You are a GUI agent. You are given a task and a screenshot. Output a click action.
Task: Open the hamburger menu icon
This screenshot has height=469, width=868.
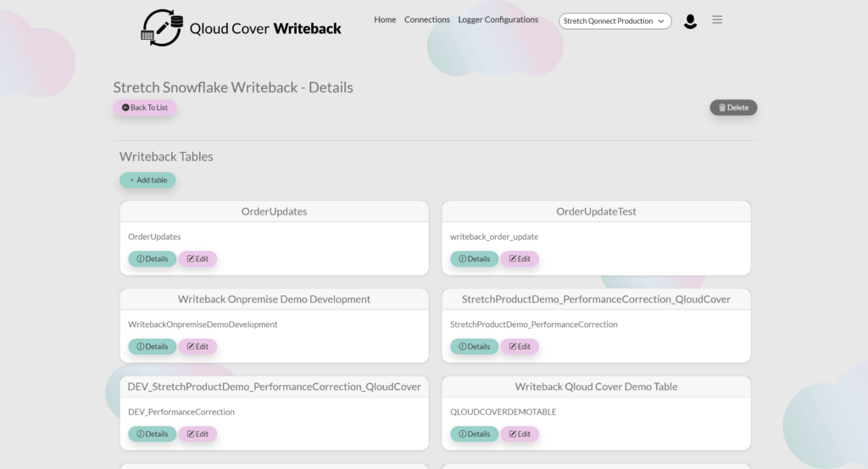tap(717, 20)
